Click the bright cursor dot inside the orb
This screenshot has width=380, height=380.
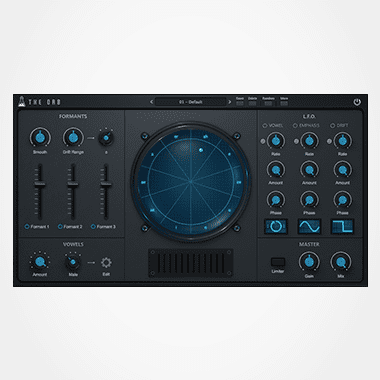click(201, 150)
